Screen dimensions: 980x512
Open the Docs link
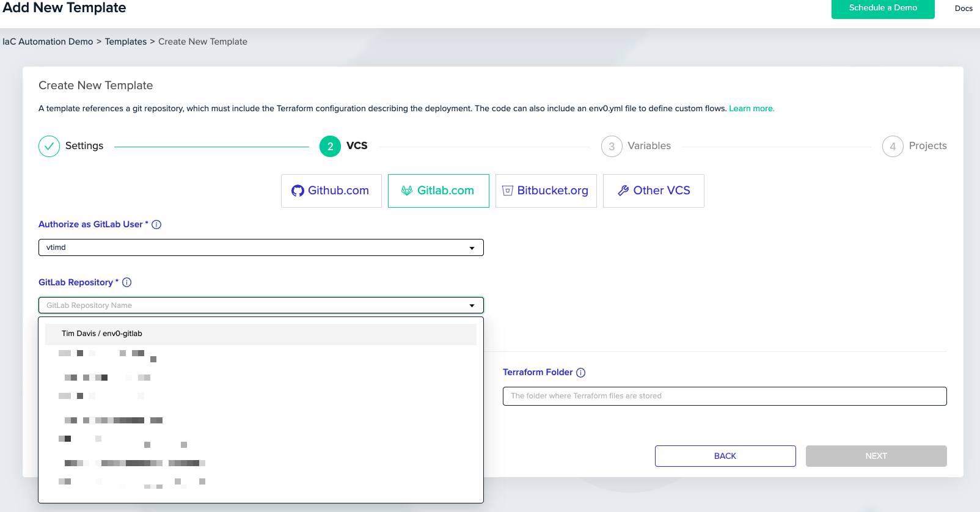964,9
